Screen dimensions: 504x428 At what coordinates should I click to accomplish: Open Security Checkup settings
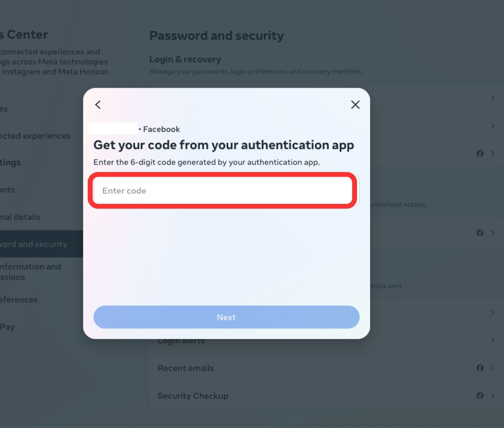(x=193, y=396)
